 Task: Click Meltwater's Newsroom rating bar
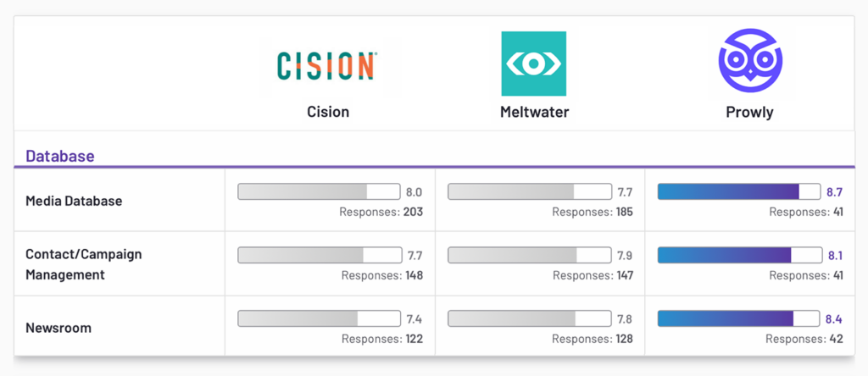[529, 318]
